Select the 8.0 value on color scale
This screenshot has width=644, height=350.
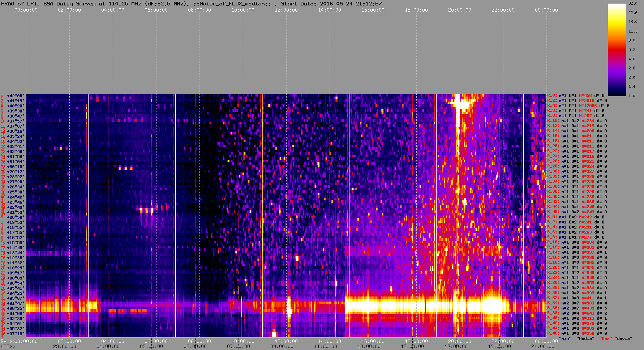[632, 40]
